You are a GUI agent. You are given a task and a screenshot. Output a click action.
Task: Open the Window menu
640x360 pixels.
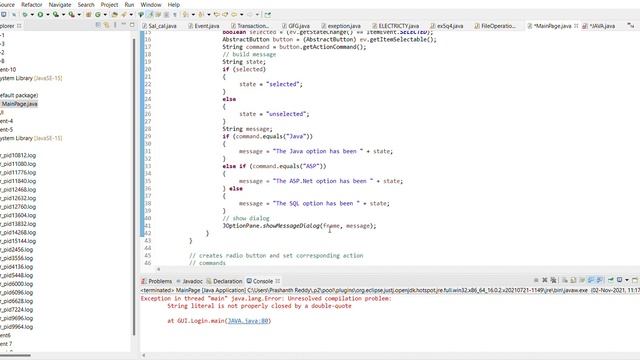[x=151, y=4]
